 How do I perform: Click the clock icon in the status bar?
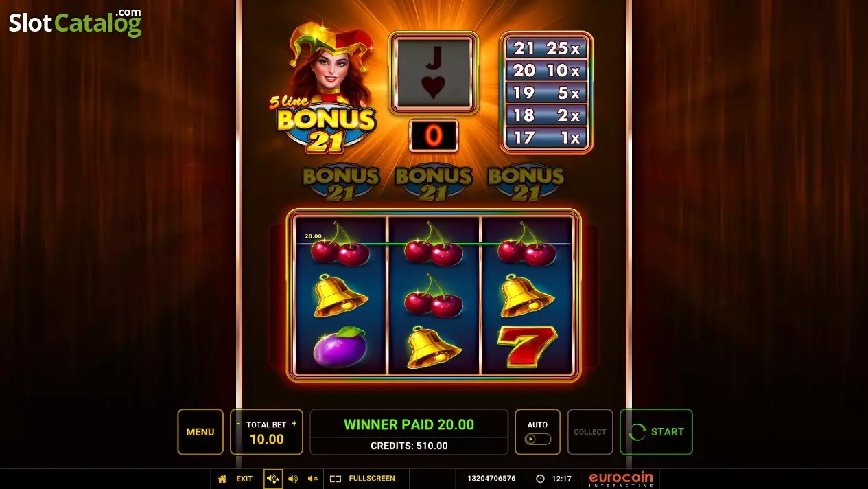coord(540,479)
